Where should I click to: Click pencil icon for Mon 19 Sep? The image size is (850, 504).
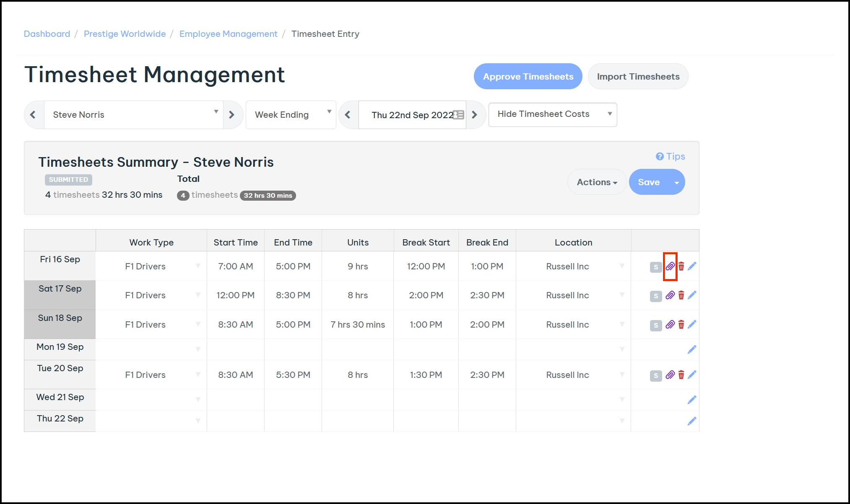tap(692, 349)
